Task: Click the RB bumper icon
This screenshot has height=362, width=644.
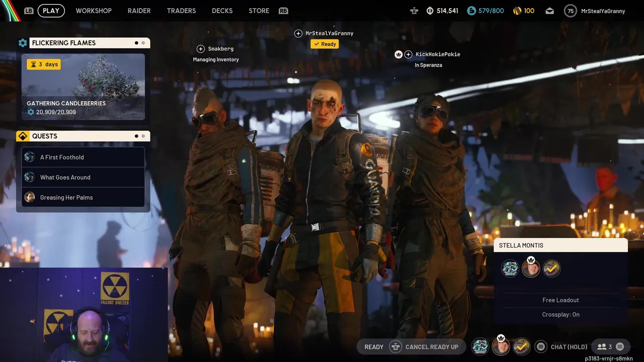Action: [x=283, y=11]
